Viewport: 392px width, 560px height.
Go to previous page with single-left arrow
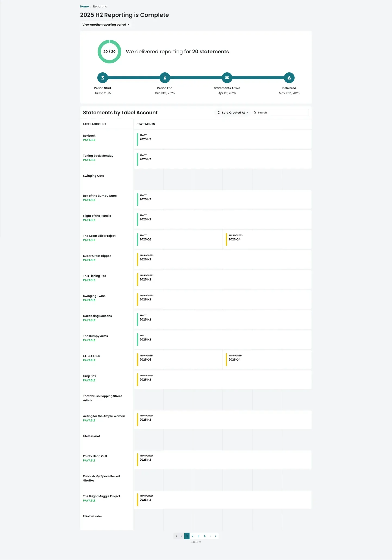pos(182,536)
